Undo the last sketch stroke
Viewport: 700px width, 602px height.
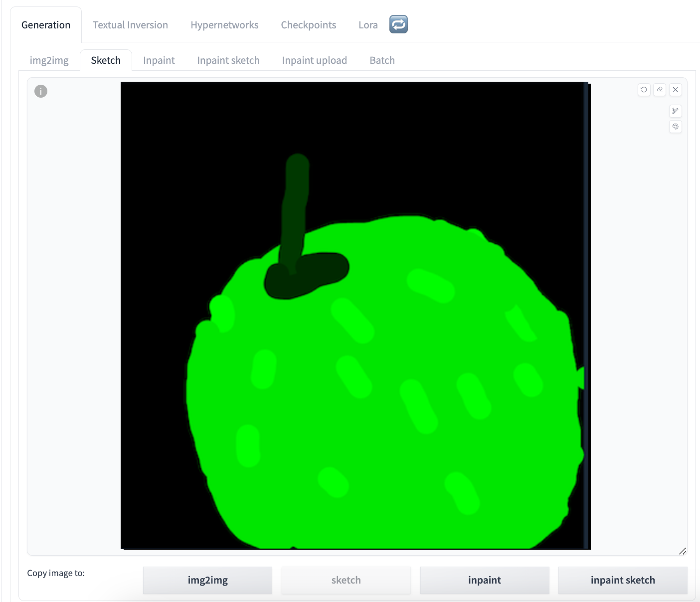point(644,90)
